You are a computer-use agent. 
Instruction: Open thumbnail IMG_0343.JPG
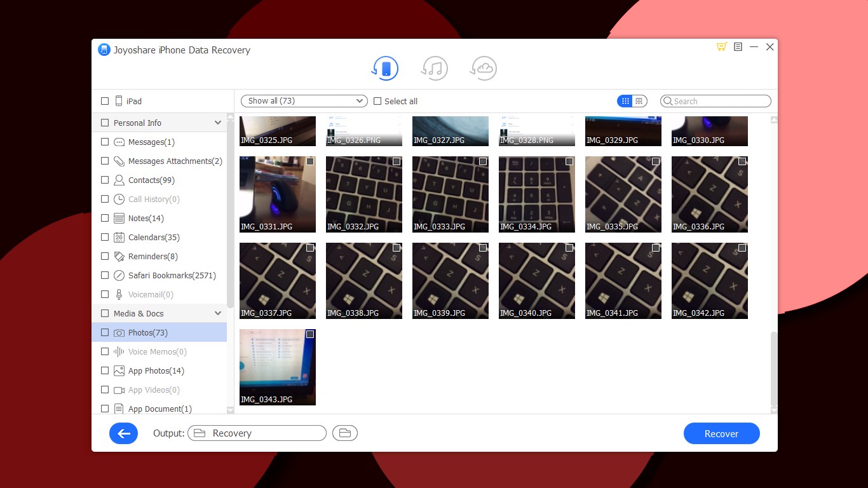tap(278, 367)
